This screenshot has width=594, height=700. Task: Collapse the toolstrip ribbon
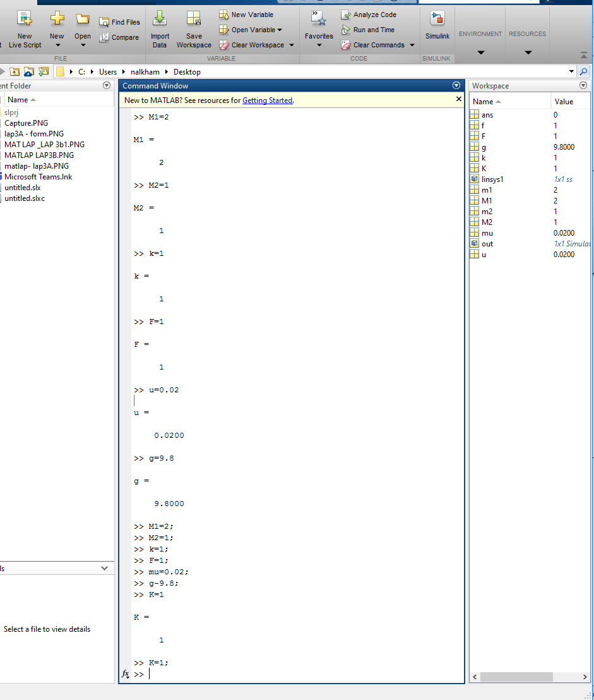(x=584, y=56)
